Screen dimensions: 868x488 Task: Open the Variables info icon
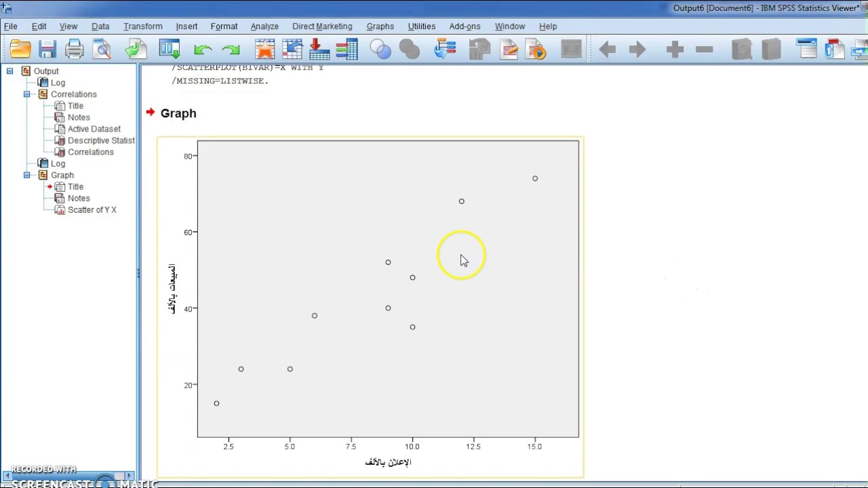pyautogui.click(x=347, y=49)
